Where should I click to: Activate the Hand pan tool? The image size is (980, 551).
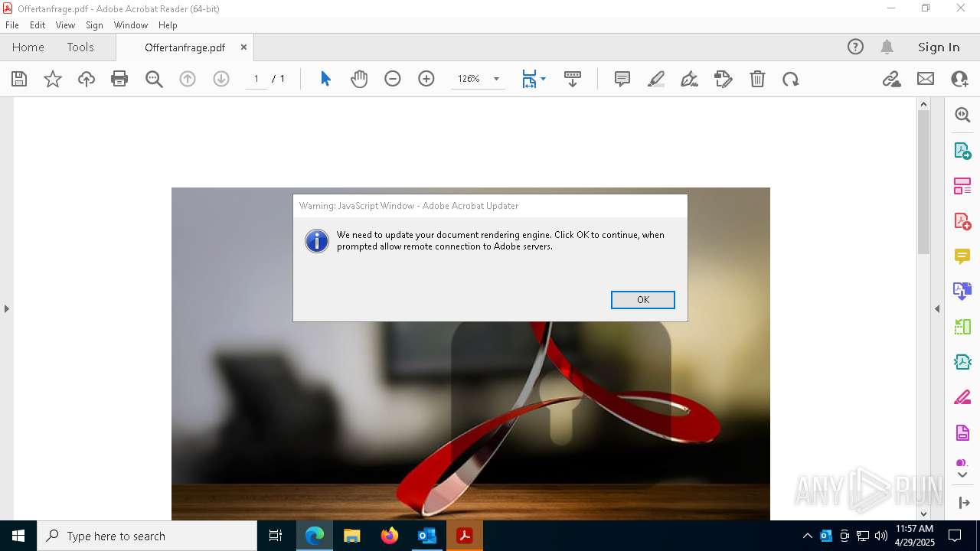tap(359, 79)
